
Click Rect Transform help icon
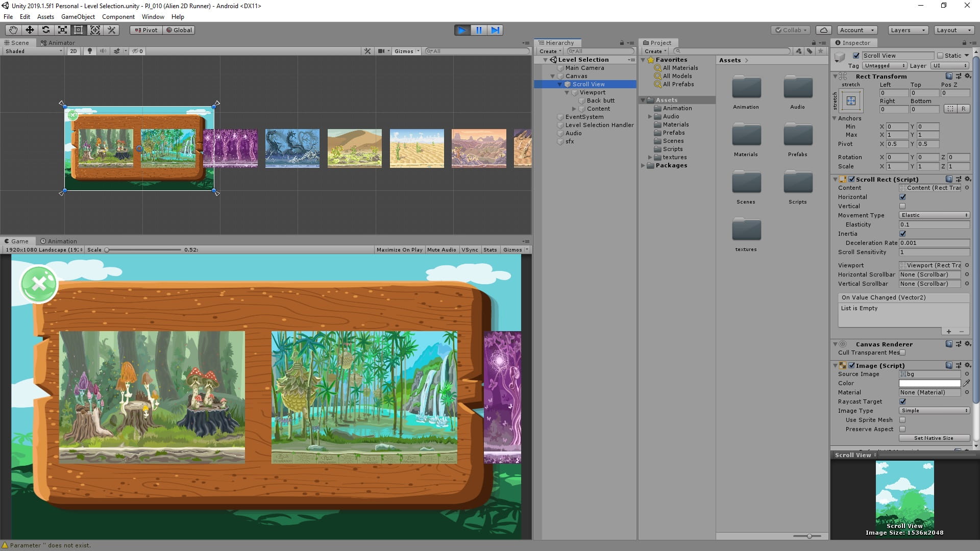point(949,76)
